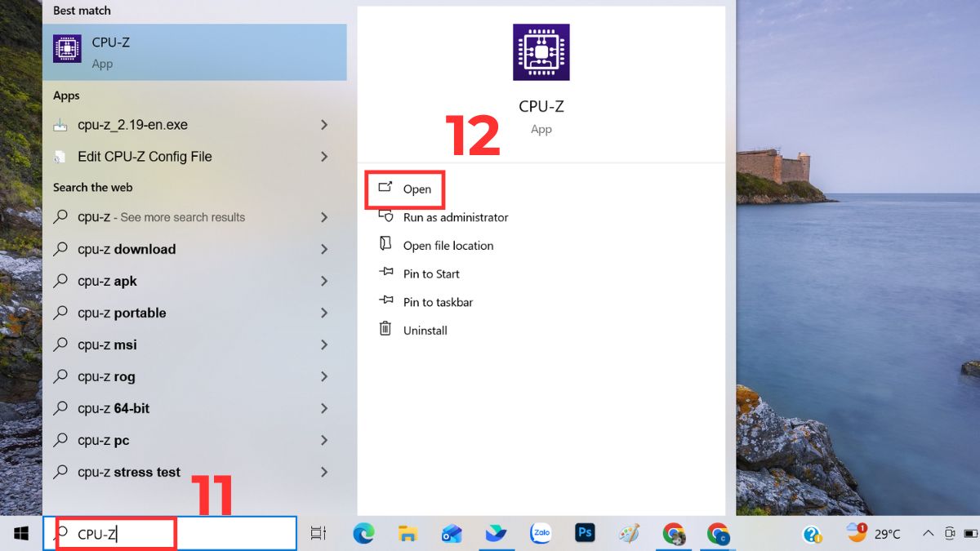Open the Windows Start menu

[21, 534]
